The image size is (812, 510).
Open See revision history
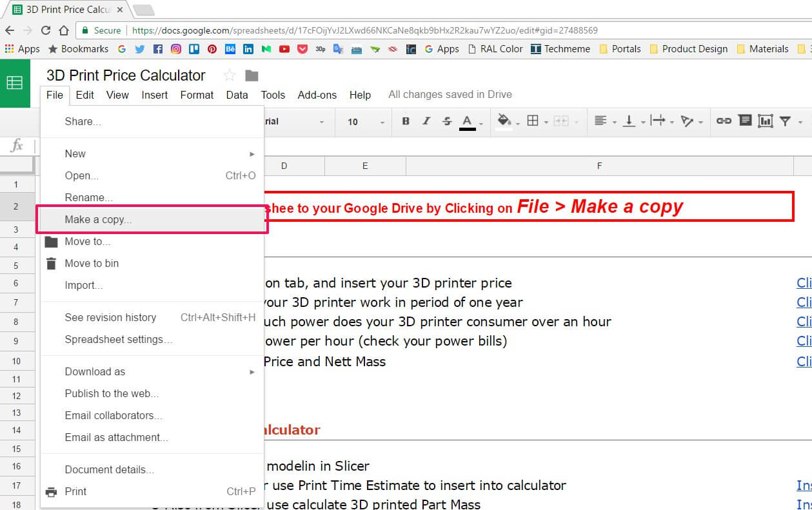152,318
